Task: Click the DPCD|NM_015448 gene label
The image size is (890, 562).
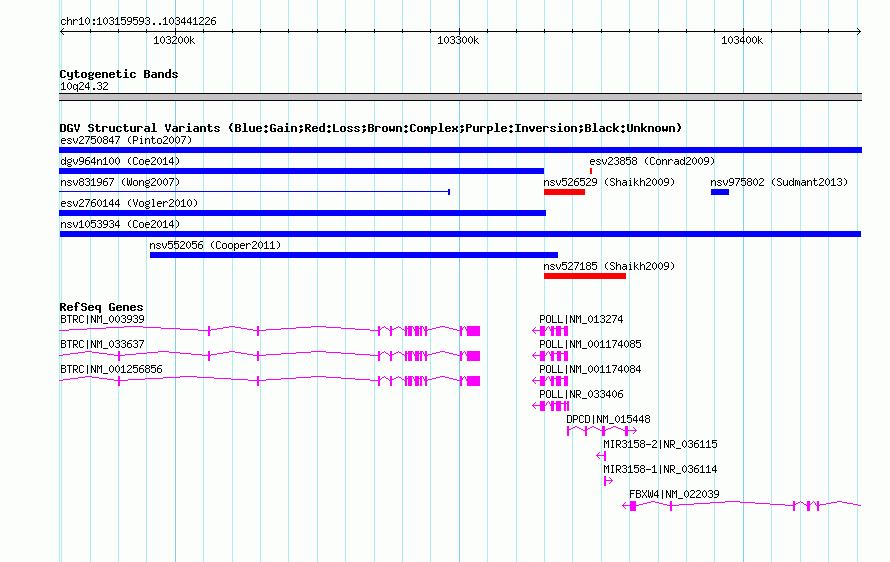Action: click(x=608, y=420)
